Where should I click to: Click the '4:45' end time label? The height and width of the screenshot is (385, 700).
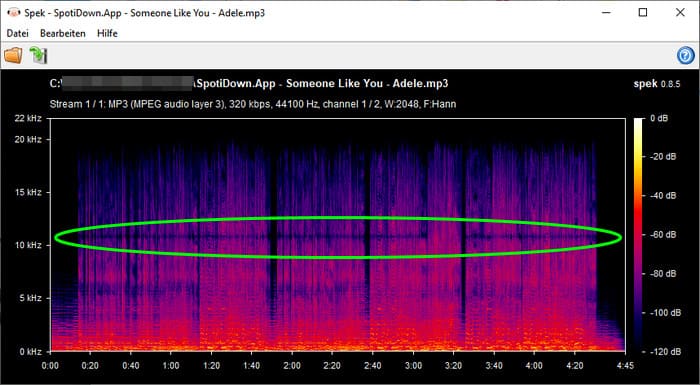(x=625, y=366)
